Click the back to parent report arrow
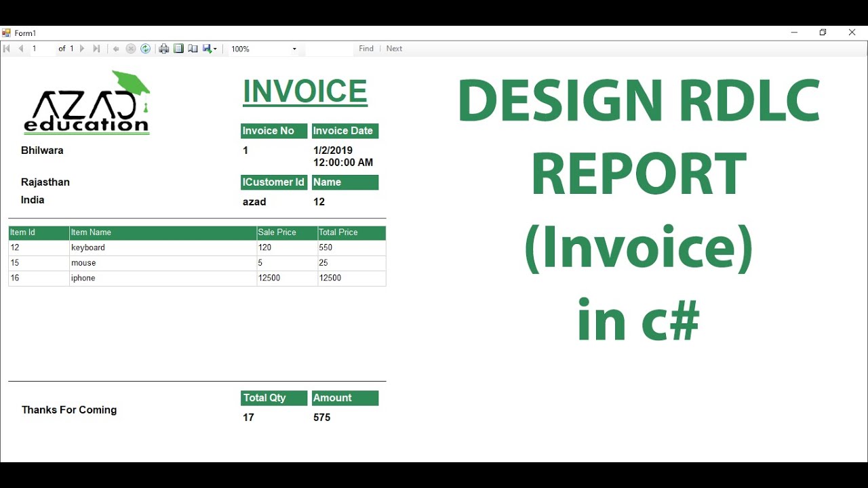 point(116,49)
